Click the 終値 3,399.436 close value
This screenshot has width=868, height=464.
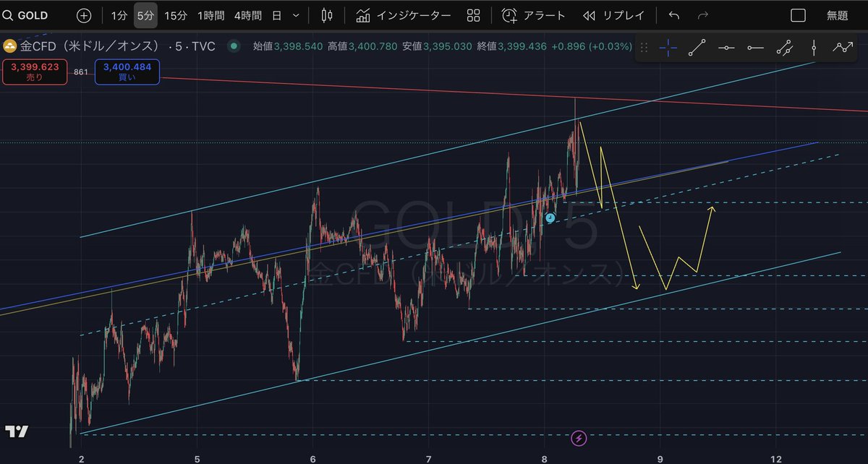(511, 46)
